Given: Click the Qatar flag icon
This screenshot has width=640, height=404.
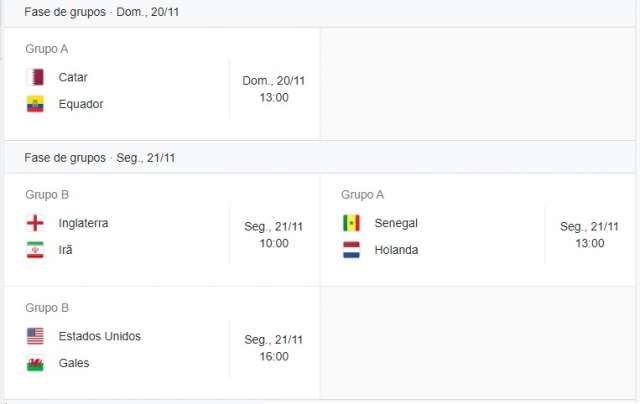Looking at the screenshot, I should [x=35, y=77].
